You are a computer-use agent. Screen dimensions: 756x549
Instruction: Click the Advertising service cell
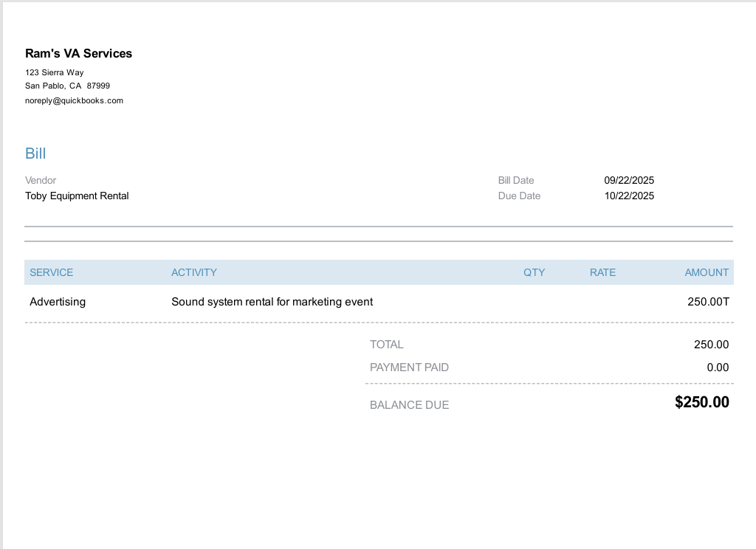58,302
